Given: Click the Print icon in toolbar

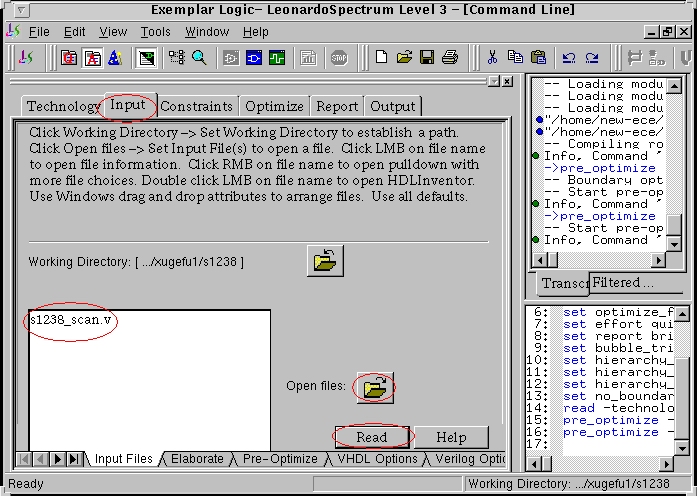Looking at the screenshot, I should tap(448, 58).
